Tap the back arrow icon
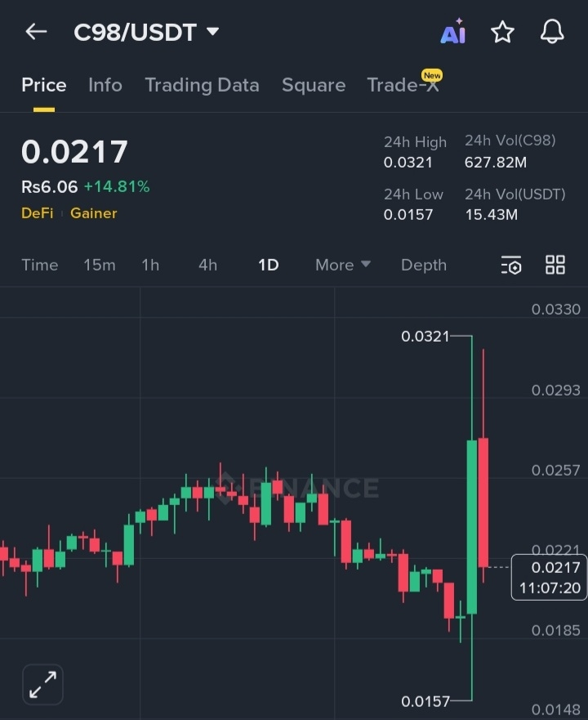 coord(36,32)
